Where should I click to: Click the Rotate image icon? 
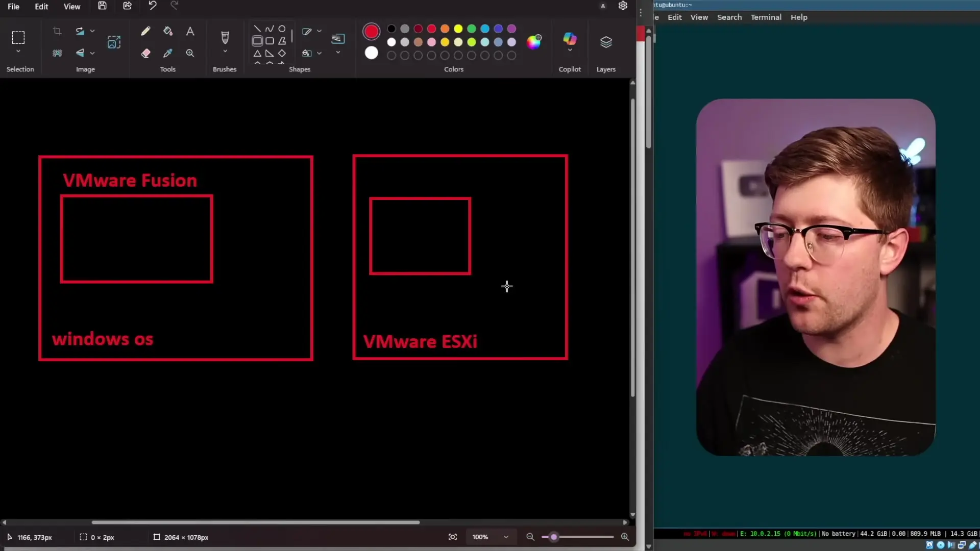[80, 31]
